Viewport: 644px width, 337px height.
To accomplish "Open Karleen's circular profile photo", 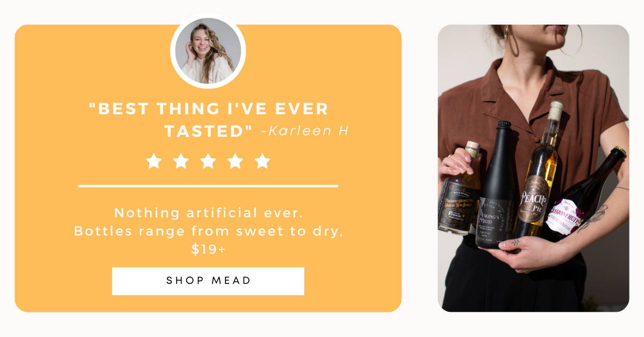I will (x=208, y=51).
